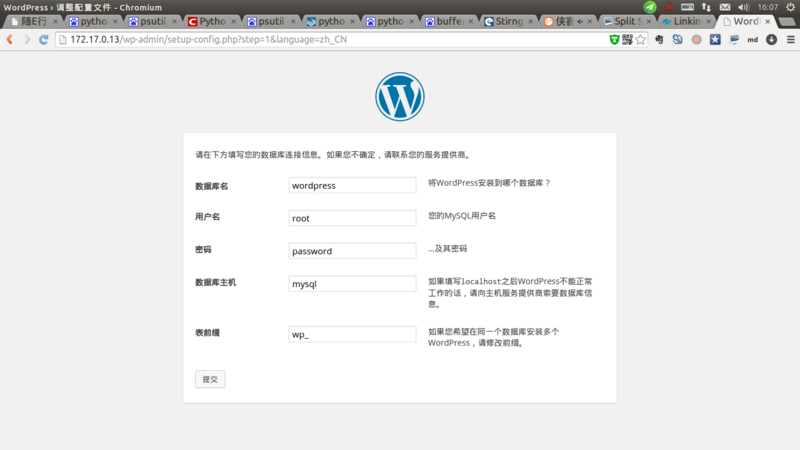This screenshot has height=450, width=800.
Task: Go back with the browser back arrow
Action: pyautogui.click(x=10, y=39)
